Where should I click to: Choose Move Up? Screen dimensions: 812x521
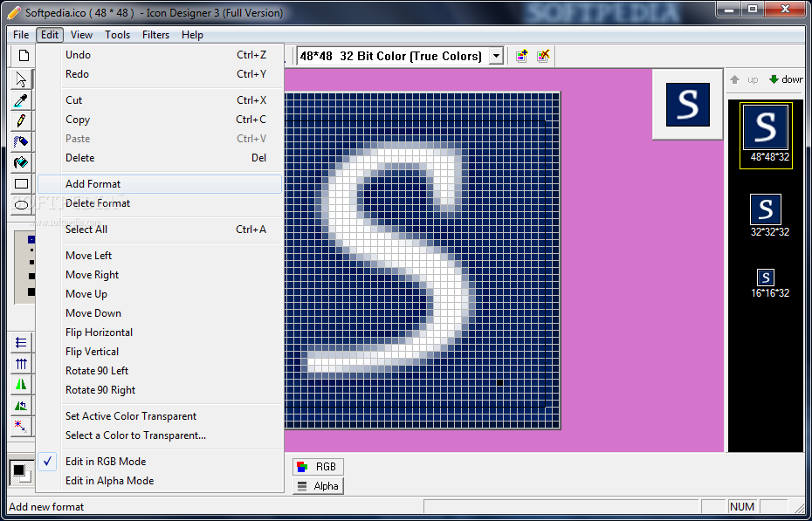click(160, 294)
